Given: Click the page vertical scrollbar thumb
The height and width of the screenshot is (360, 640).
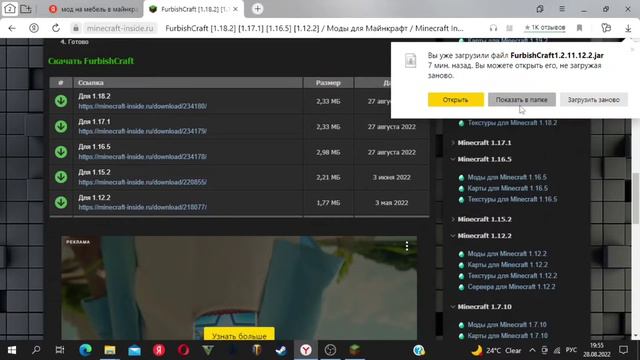Looking at the screenshot, I should 636,198.
